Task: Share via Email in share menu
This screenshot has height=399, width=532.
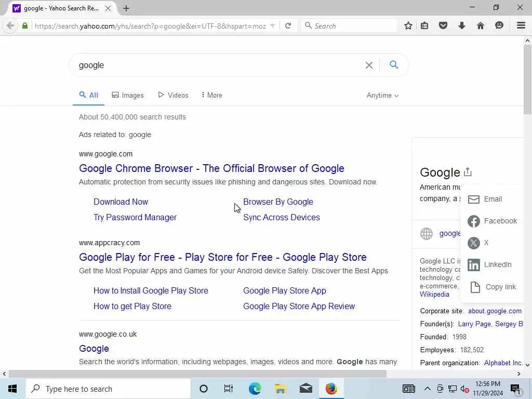Action: click(x=486, y=199)
